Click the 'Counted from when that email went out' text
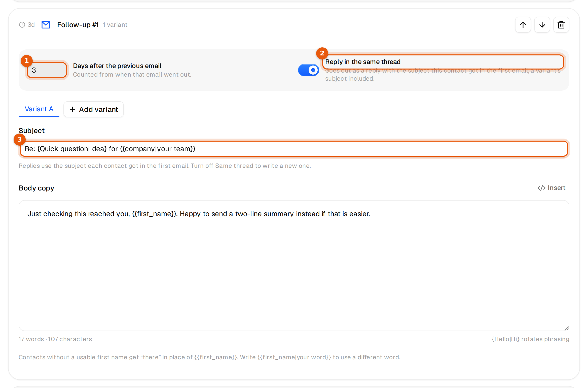Image resolution: width=588 pixels, height=388 pixels. 132,75
